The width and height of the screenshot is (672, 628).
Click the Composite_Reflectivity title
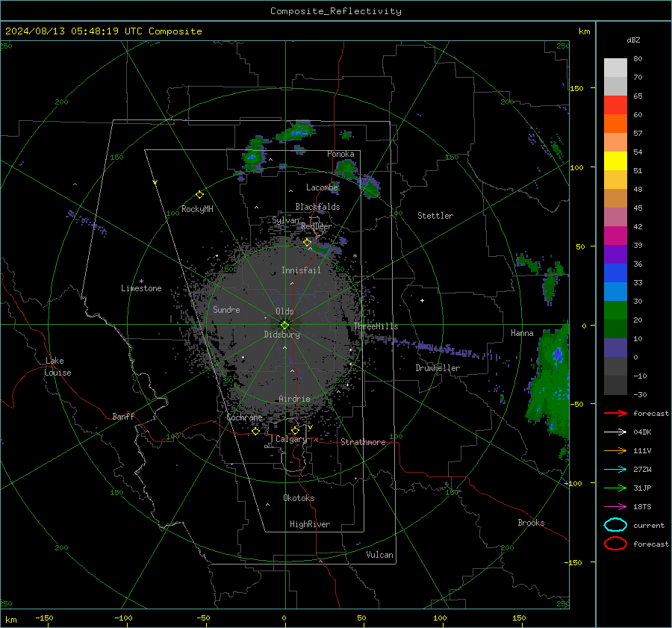click(x=336, y=11)
